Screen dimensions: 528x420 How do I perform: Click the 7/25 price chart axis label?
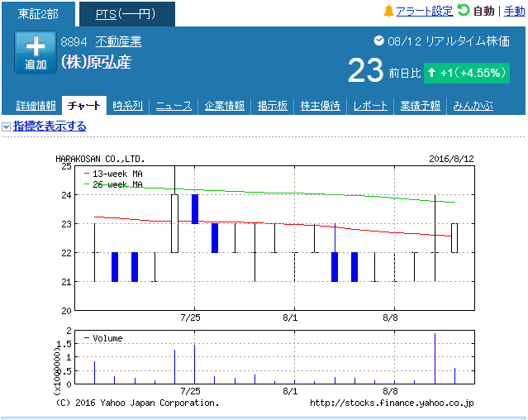click(190, 317)
